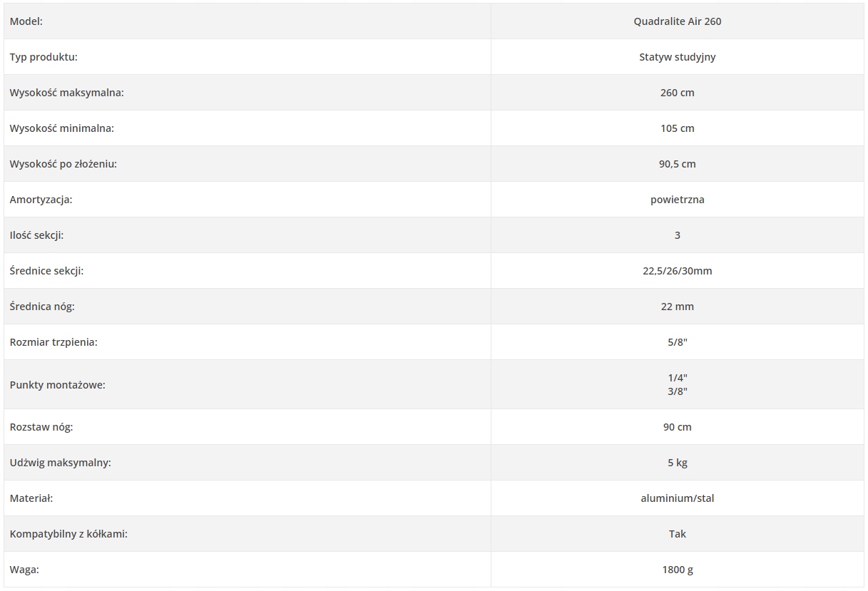Click the "Typ produktu:" row label
Viewport: 868px width, 591px height.
coord(44,57)
